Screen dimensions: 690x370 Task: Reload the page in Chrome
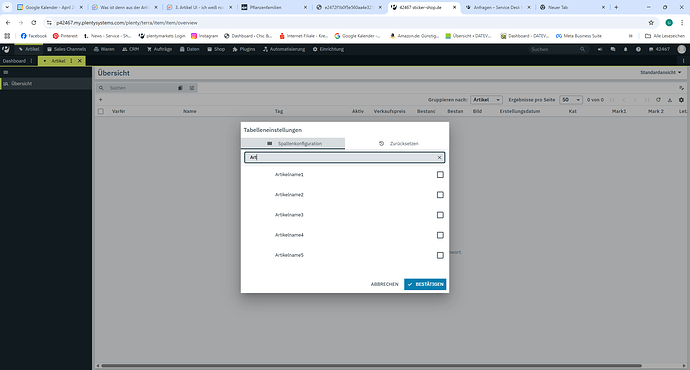[33, 22]
